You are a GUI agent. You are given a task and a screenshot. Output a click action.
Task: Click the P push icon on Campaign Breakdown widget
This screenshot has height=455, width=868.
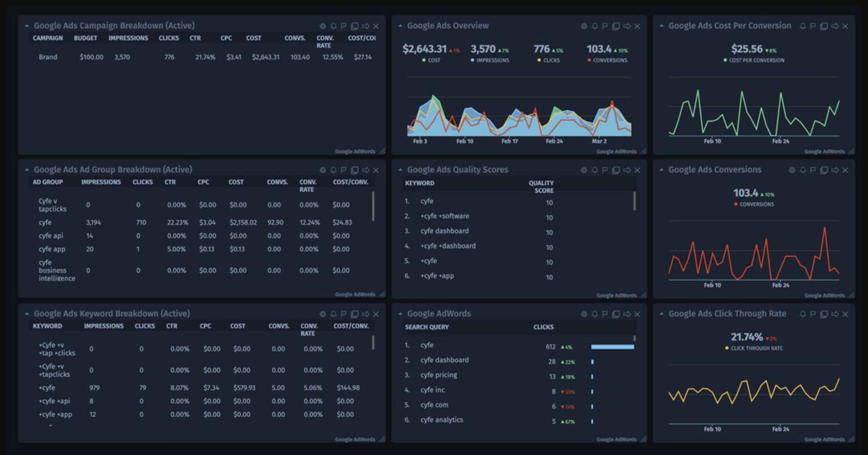coord(344,26)
